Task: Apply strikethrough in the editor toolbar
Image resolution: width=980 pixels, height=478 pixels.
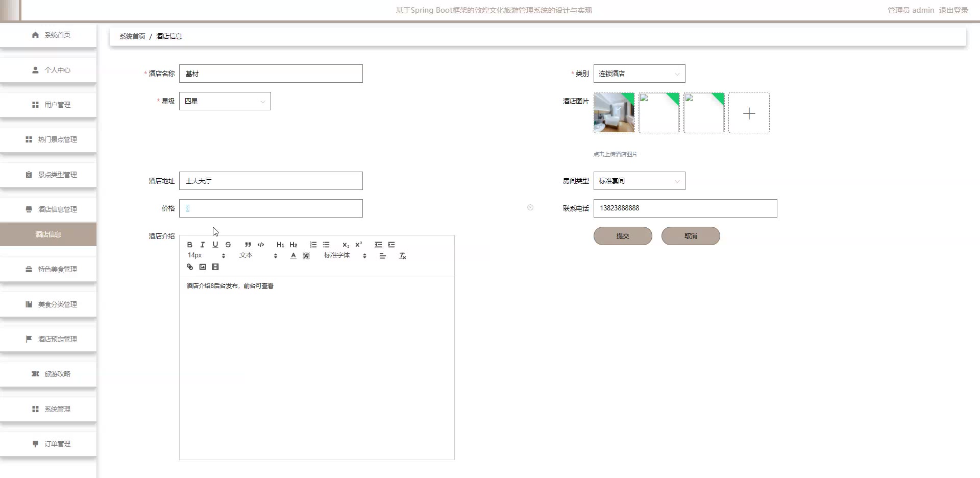Action: (228, 245)
